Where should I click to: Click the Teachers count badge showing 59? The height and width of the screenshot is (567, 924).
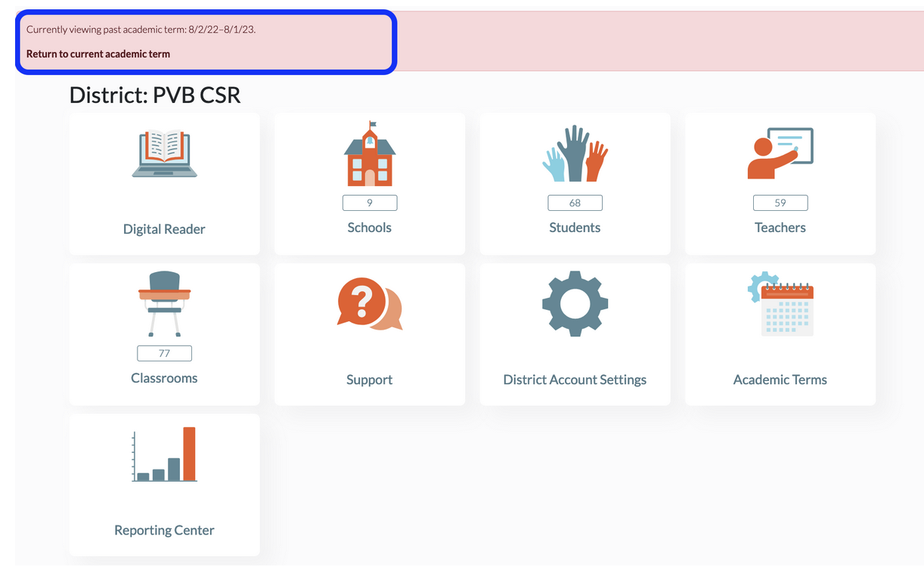point(780,203)
